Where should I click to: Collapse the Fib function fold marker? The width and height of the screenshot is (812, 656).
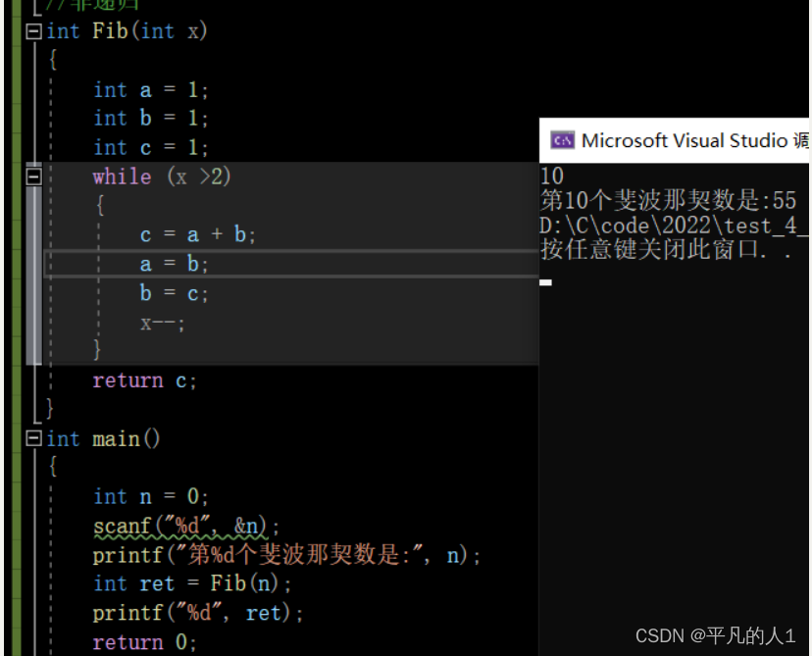pyautogui.click(x=33, y=31)
